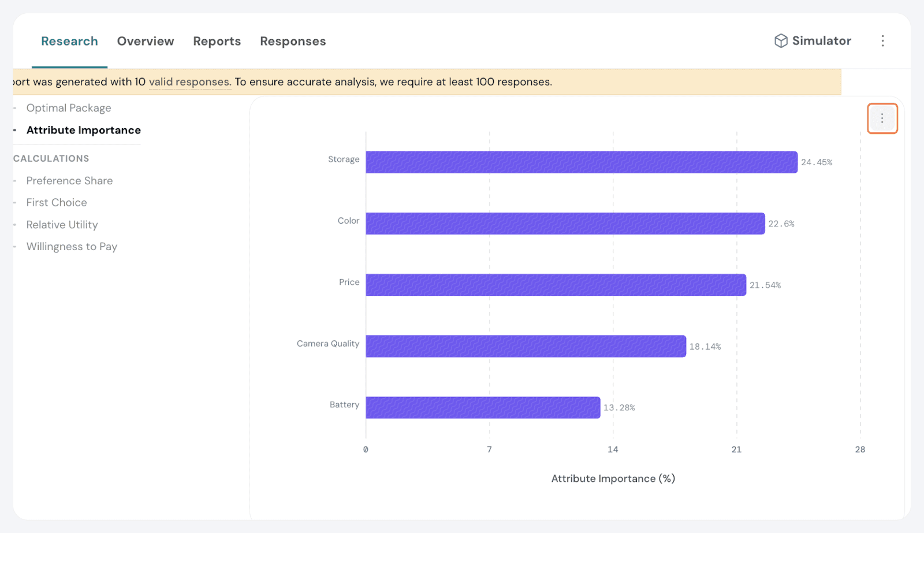Select Optimal Package in sidebar
Image resolution: width=924 pixels, height=583 pixels.
coord(69,108)
